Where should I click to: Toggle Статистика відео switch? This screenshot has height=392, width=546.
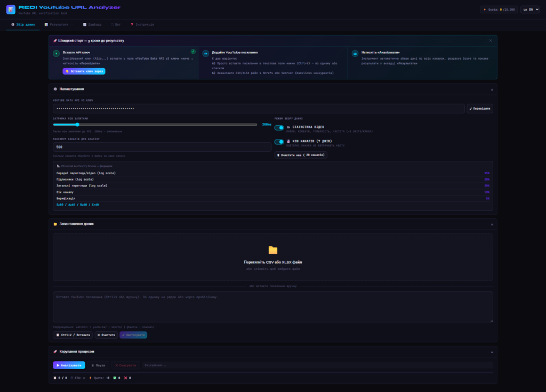coord(279,128)
